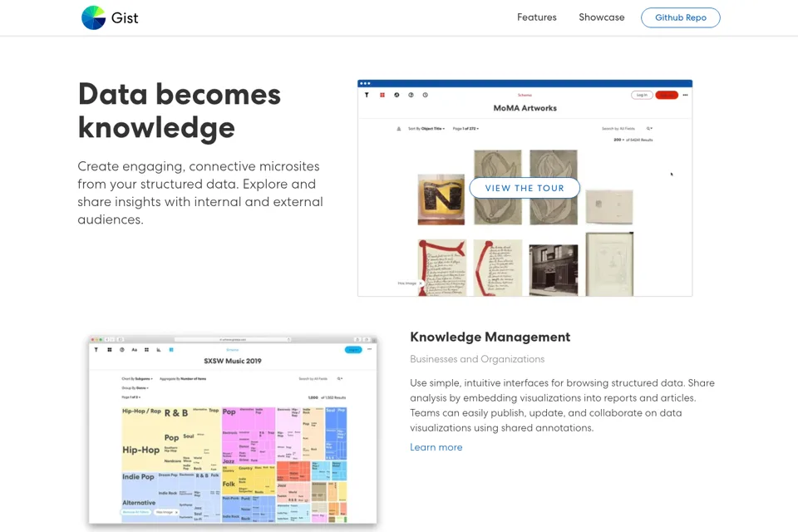Click the bar chart icon in SXSW Music toolbar
Viewport: 798px width, 532px height.
click(x=159, y=350)
